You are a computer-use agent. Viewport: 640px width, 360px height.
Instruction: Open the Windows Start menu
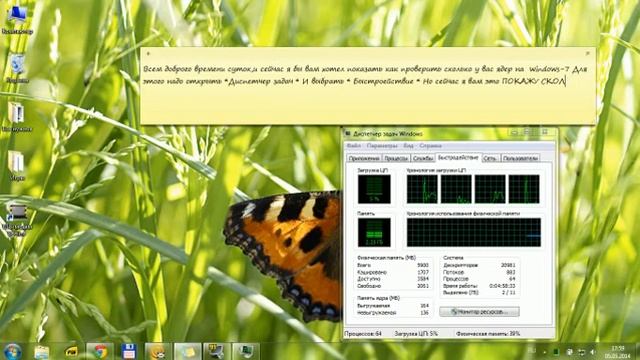[12, 351]
